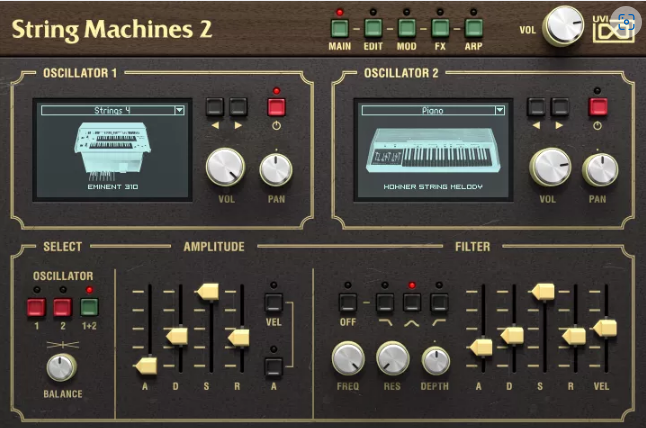Viewport: 646px width, 428px height.
Task: Toggle the amplitude VEL button
Action: coord(274,302)
